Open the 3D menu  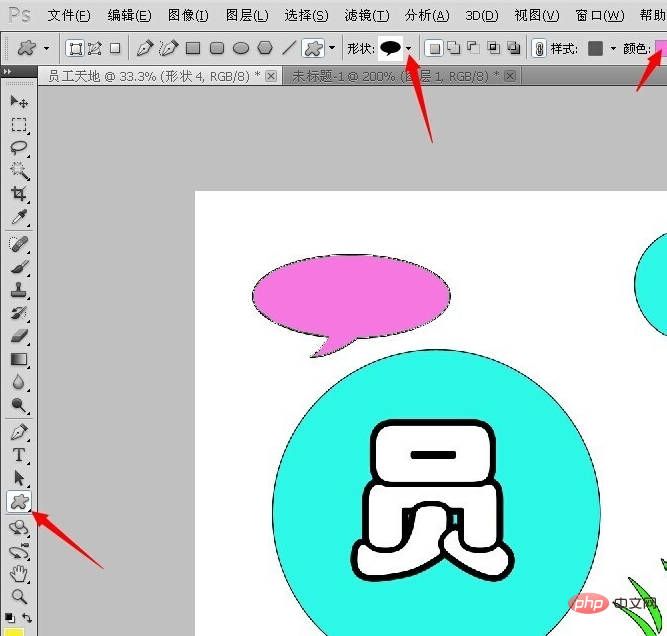[x=482, y=16]
